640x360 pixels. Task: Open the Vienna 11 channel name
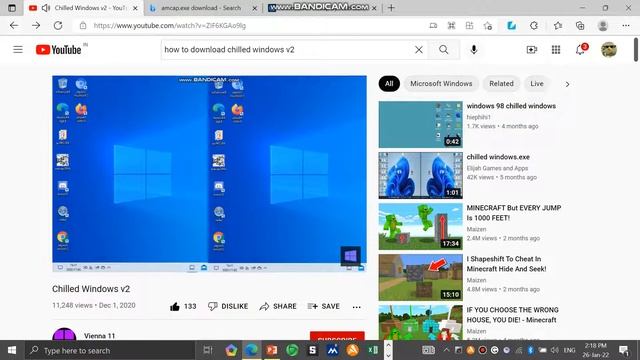pos(100,336)
